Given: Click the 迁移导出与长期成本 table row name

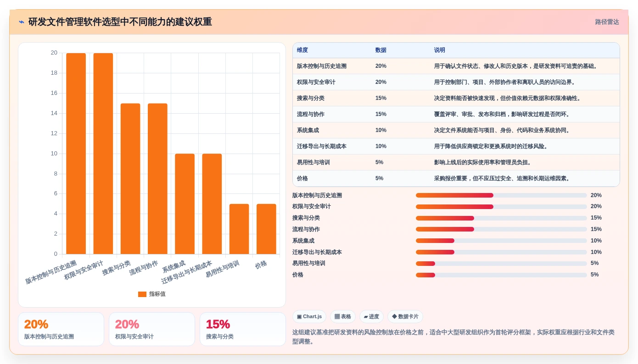Looking at the screenshot, I should click(x=322, y=146).
